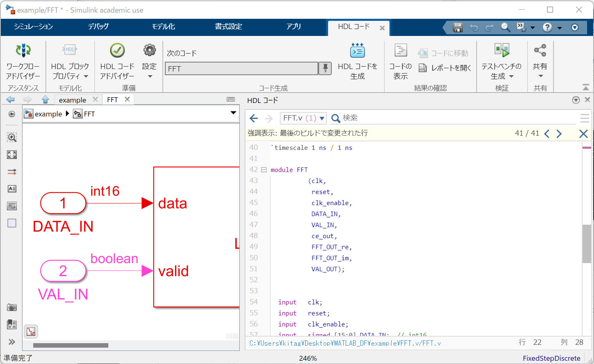Screen dimensions: 594x364
Task: Generate HDL code for FFT
Action: click(x=357, y=61)
